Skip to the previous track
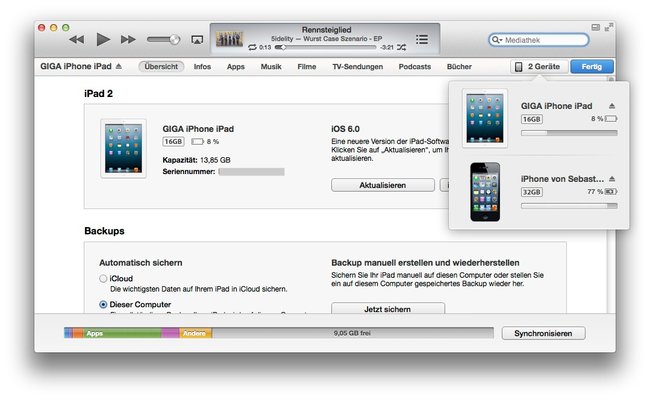Screen dimensions: 650x400 tap(76, 40)
